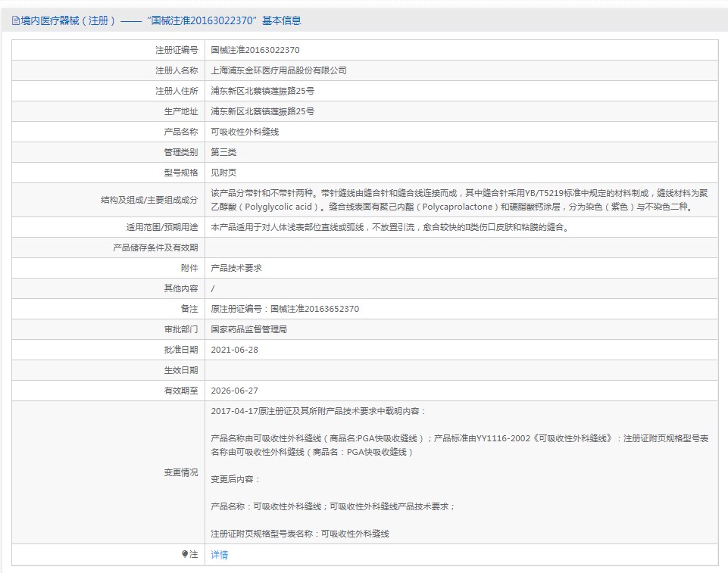Click the 生效日期 label
Screen dimensions: 728x573
click(181, 370)
